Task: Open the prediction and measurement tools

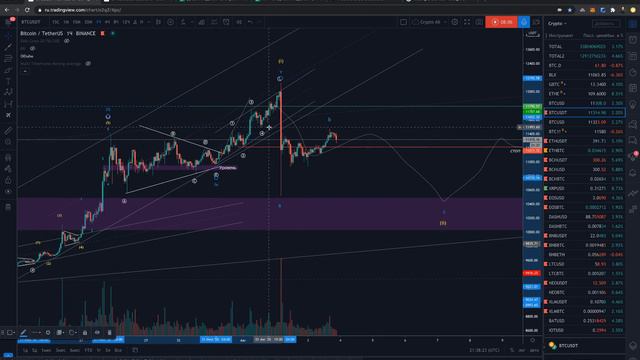Action: (8, 104)
